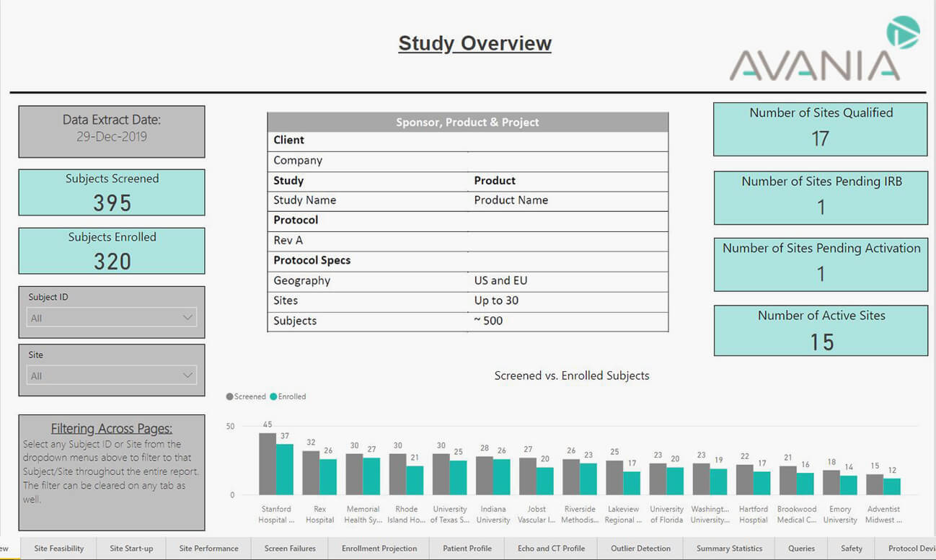Screen dimensions: 936x560
Task: Open the Site dropdown filter
Action: pos(111,375)
